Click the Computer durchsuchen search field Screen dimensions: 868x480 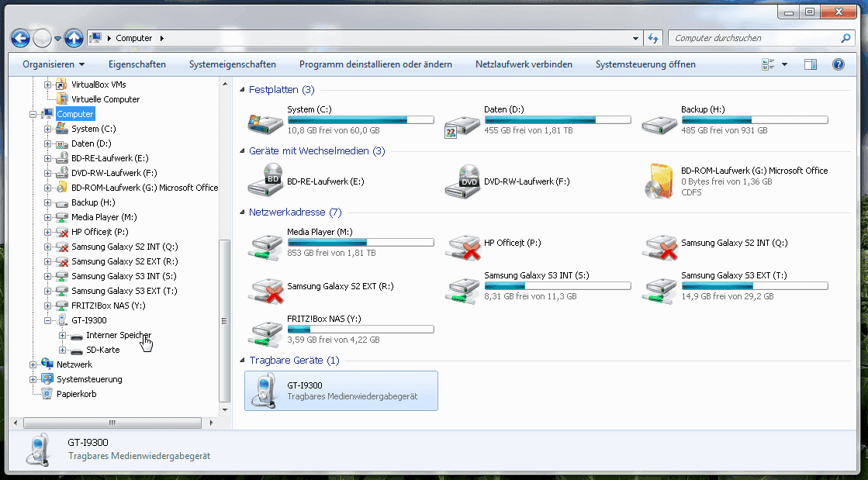pyautogui.click(x=754, y=38)
